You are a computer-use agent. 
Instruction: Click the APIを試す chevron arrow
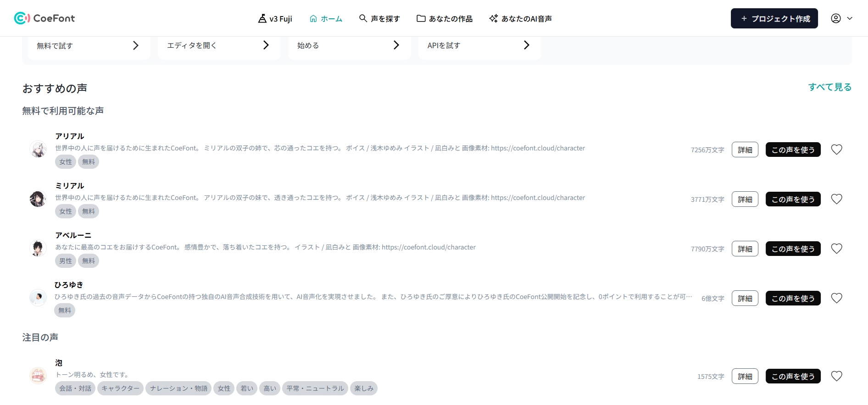point(526,45)
